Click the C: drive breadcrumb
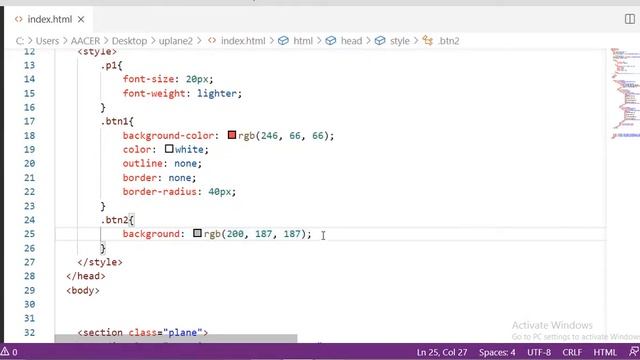 pos(20,41)
